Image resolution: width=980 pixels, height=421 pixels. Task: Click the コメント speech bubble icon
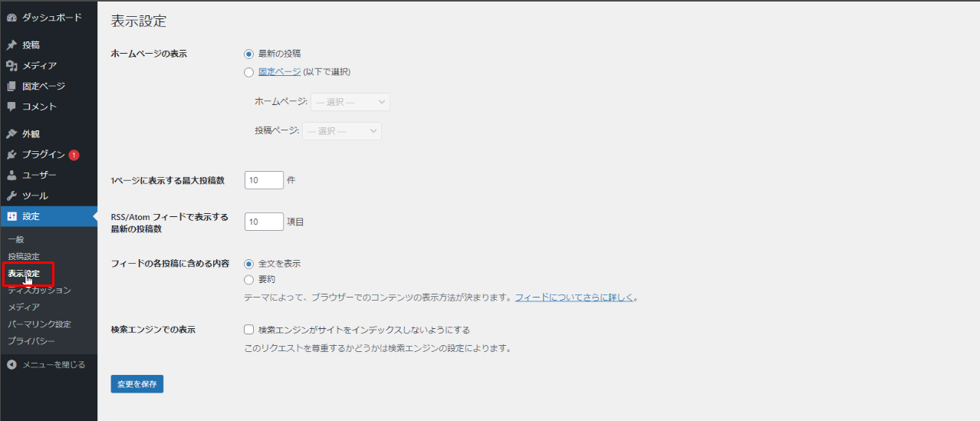click(x=12, y=107)
